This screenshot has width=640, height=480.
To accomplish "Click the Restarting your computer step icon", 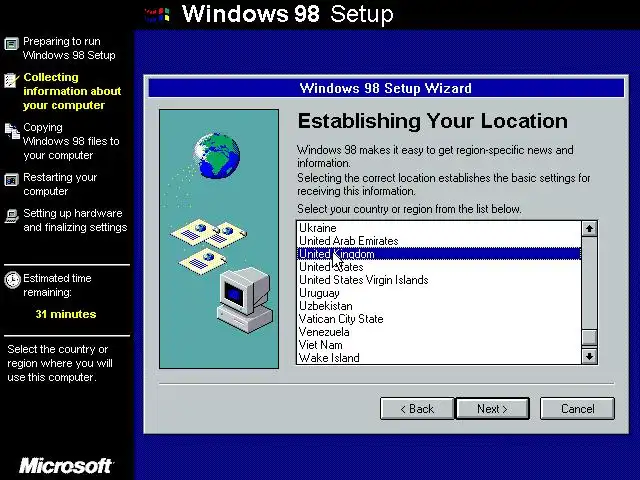I will [x=11, y=180].
